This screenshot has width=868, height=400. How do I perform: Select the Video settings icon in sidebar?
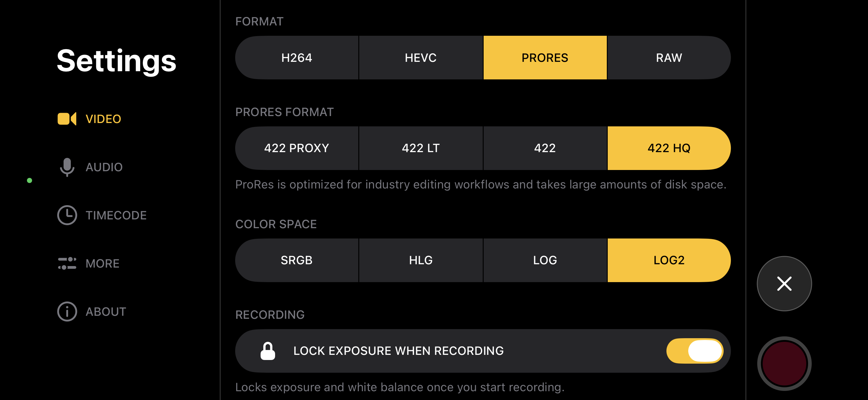click(67, 119)
